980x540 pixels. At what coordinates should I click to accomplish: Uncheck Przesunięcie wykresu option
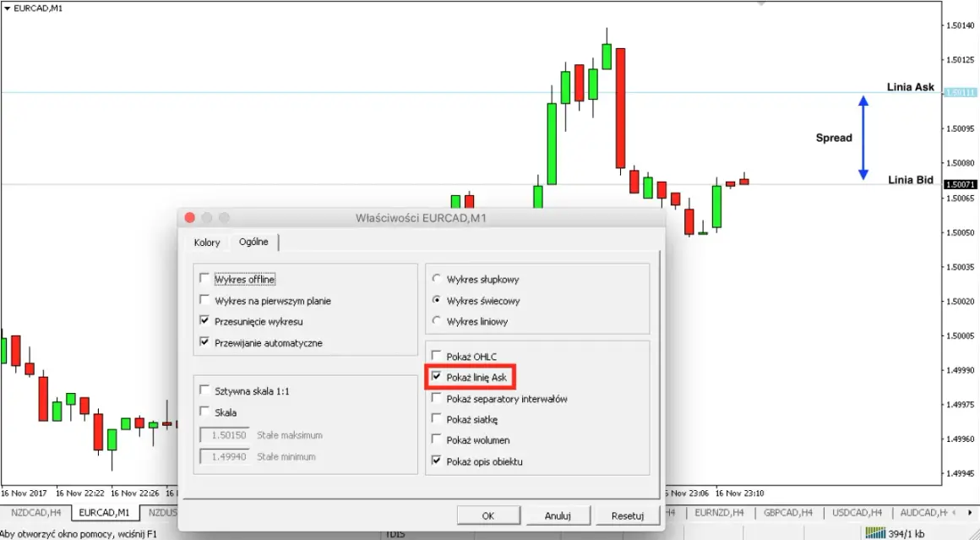[204, 320]
